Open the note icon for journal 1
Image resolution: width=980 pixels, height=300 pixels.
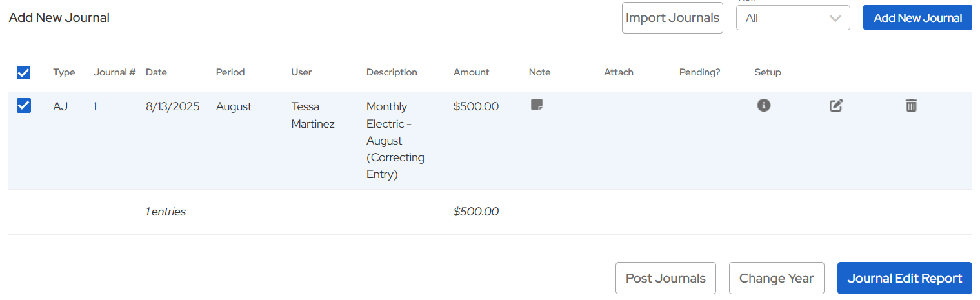point(537,105)
